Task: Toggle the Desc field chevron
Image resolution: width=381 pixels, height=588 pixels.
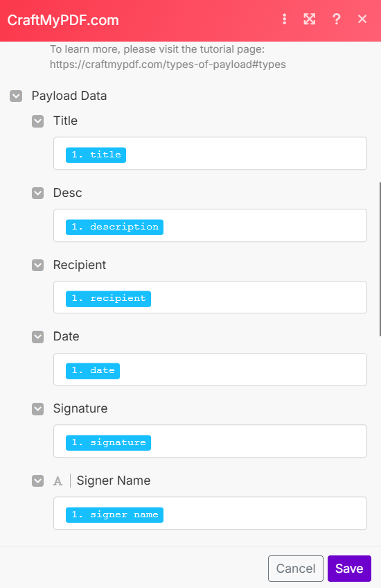Action: pos(37,193)
